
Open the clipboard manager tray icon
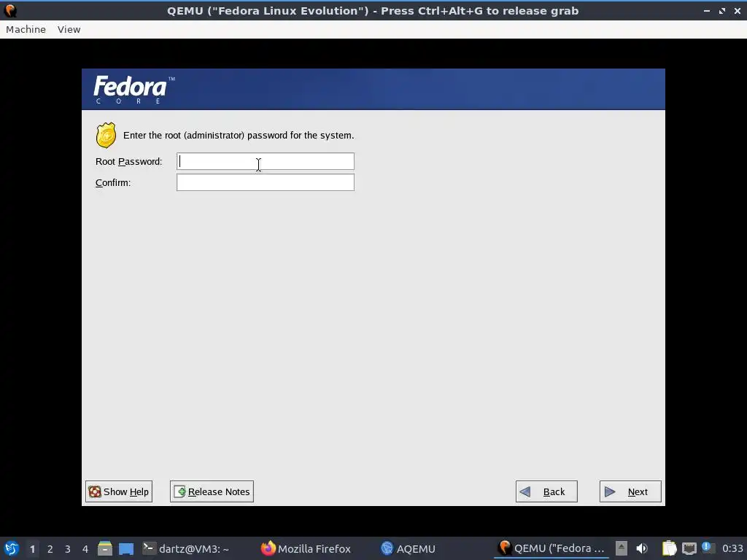pos(670,548)
